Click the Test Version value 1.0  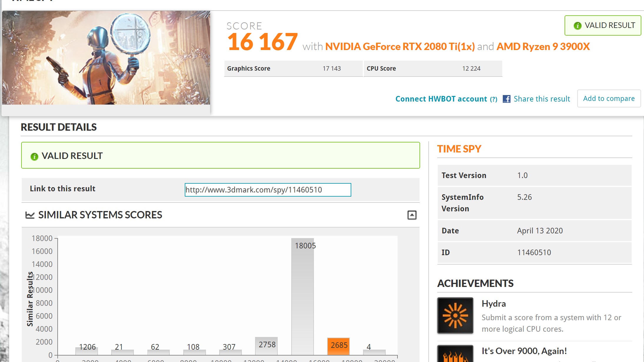point(522,175)
